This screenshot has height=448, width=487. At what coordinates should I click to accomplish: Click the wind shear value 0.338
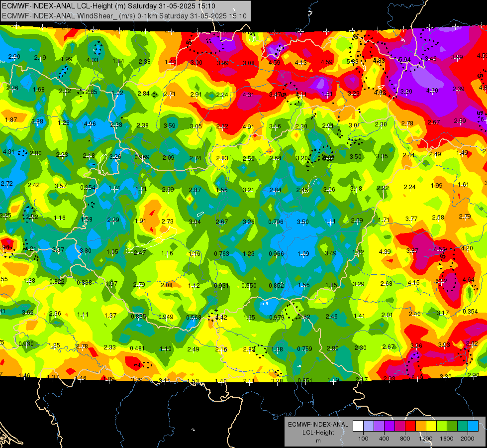pyautogui.click(x=84, y=282)
